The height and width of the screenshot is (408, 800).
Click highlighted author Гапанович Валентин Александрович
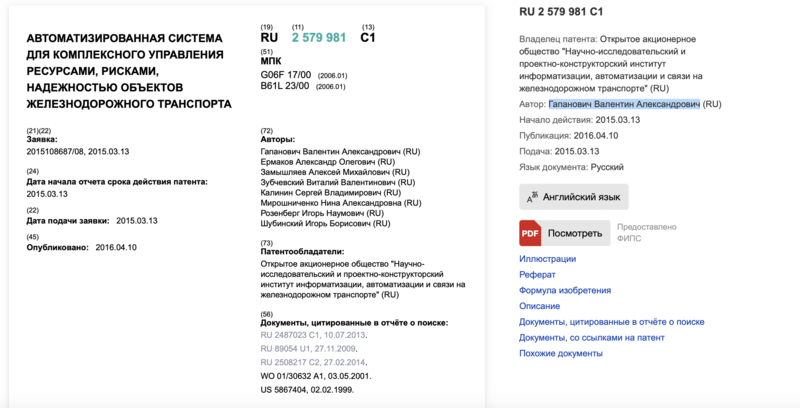624,104
